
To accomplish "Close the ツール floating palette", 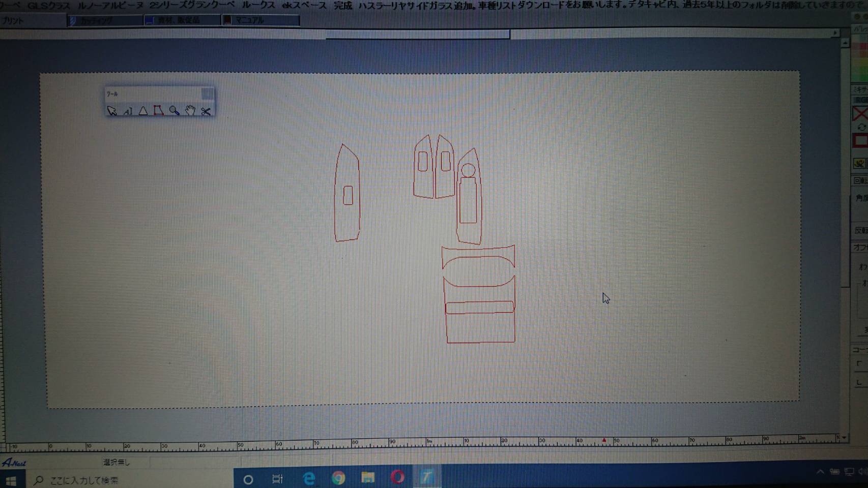I will click(207, 94).
